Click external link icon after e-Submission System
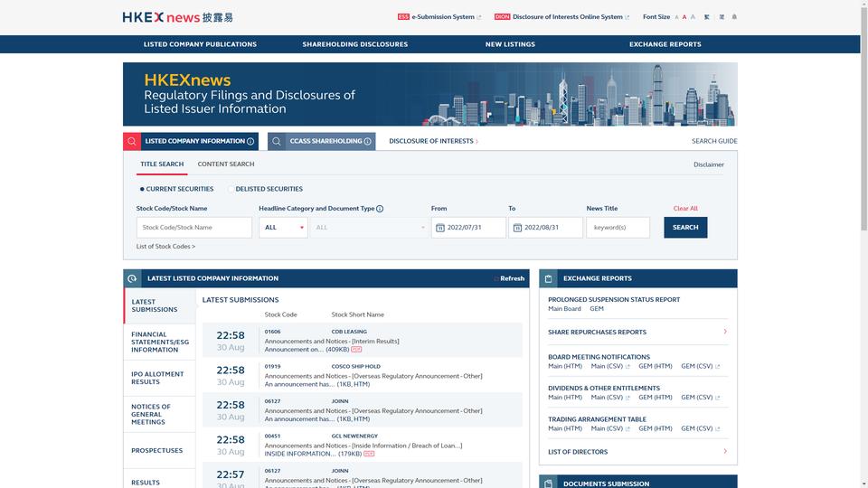Viewport: 868px width, 488px height. tap(479, 17)
